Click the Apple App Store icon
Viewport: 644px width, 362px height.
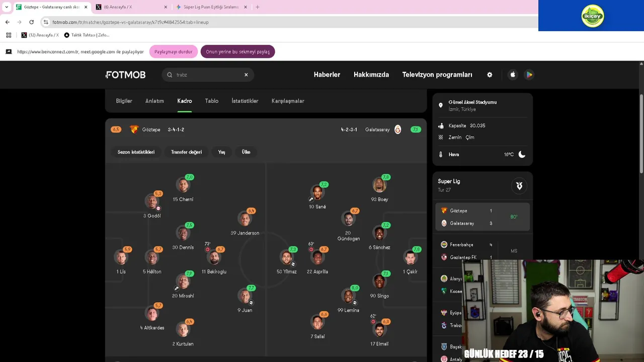(x=513, y=74)
